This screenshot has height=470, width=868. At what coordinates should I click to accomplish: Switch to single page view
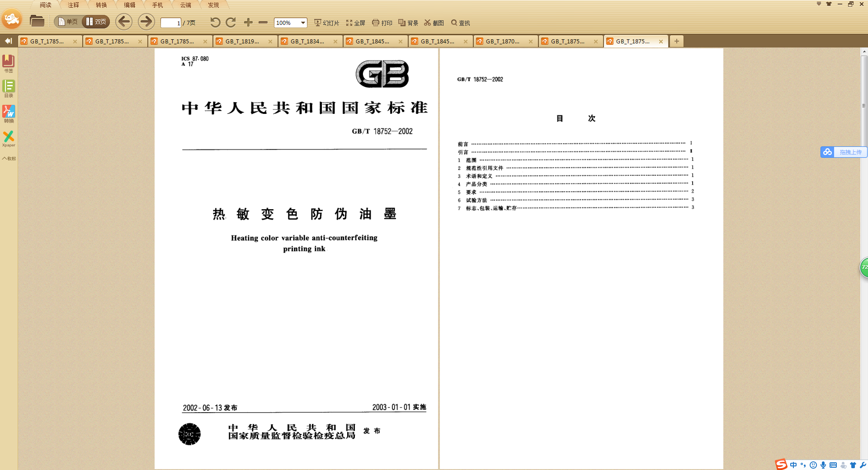pos(67,22)
